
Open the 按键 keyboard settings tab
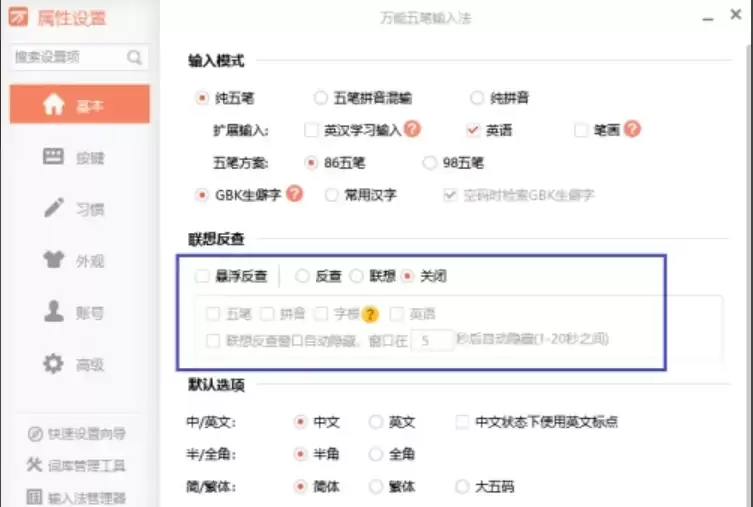[x=80, y=157]
